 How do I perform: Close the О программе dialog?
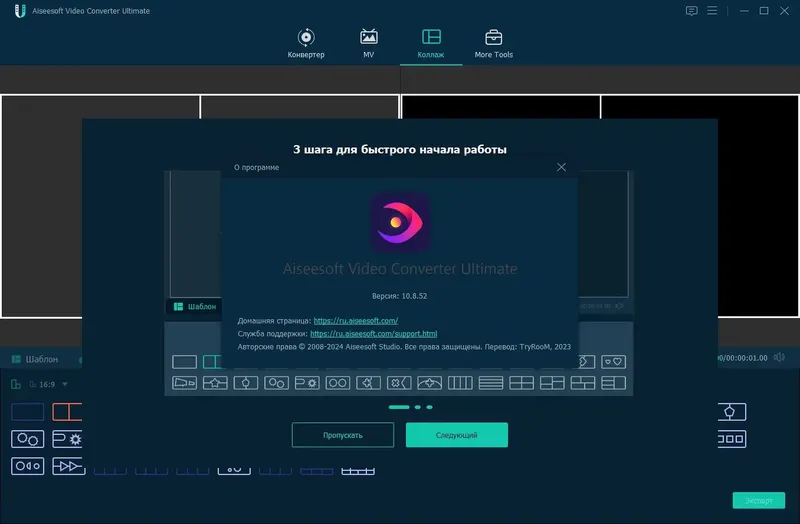(x=561, y=167)
